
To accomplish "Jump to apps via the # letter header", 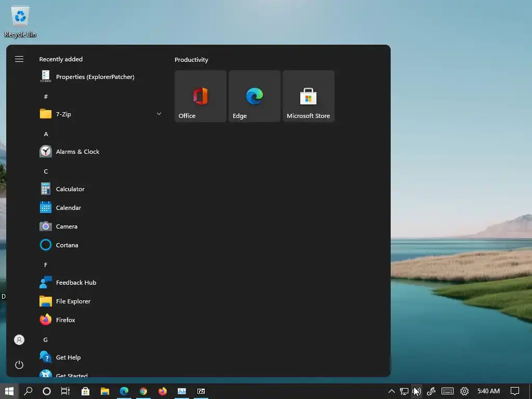I will pyautogui.click(x=46, y=97).
